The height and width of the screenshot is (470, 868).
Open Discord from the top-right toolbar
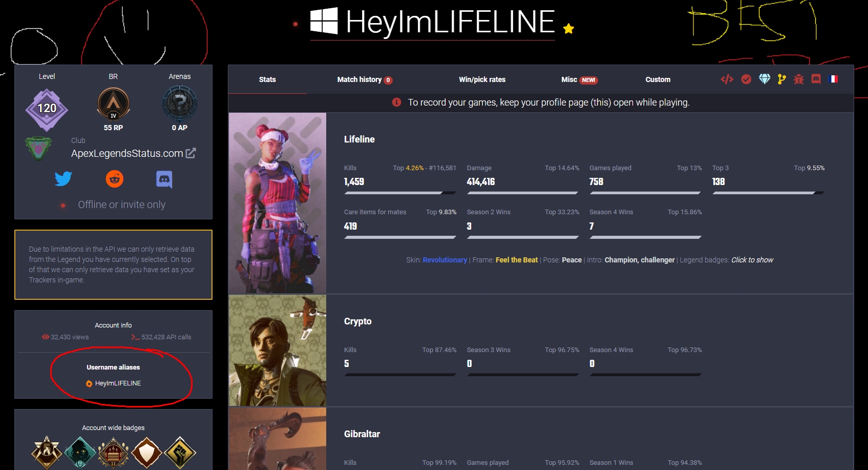pos(816,79)
